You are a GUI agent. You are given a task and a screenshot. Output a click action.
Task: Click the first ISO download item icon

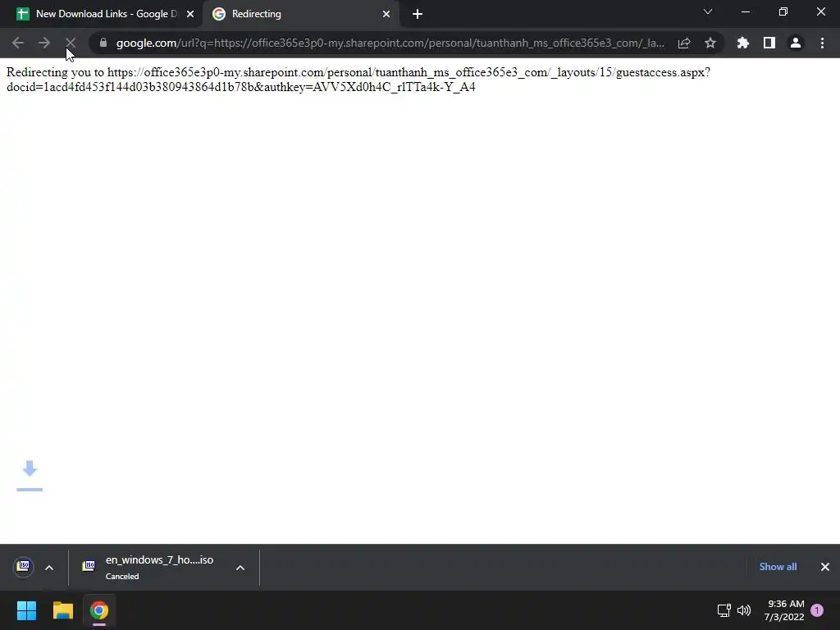click(23, 566)
